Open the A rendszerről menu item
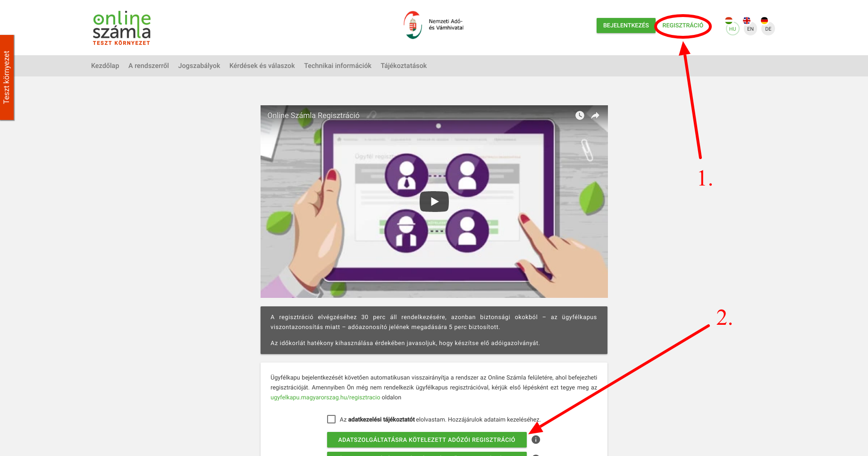The image size is (868, 456). pos(149,66)
